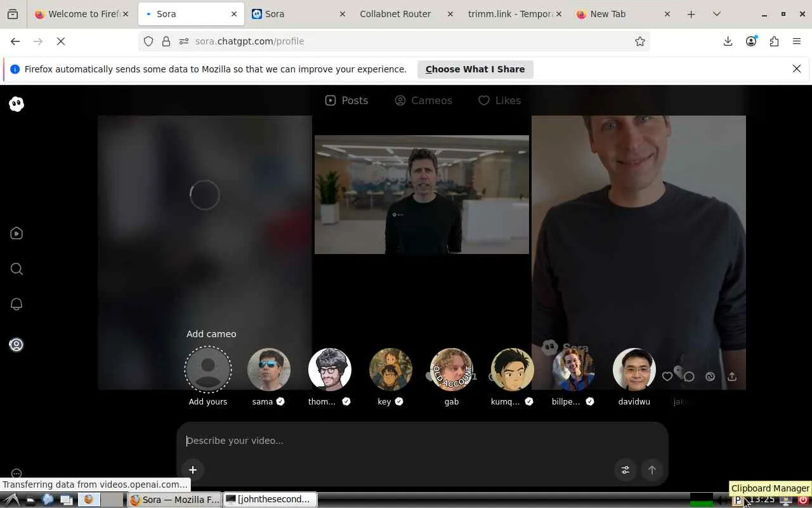Open the profile icon in the sidebar
Viewport: 812px width, 508px height.
tap(16, 345)
